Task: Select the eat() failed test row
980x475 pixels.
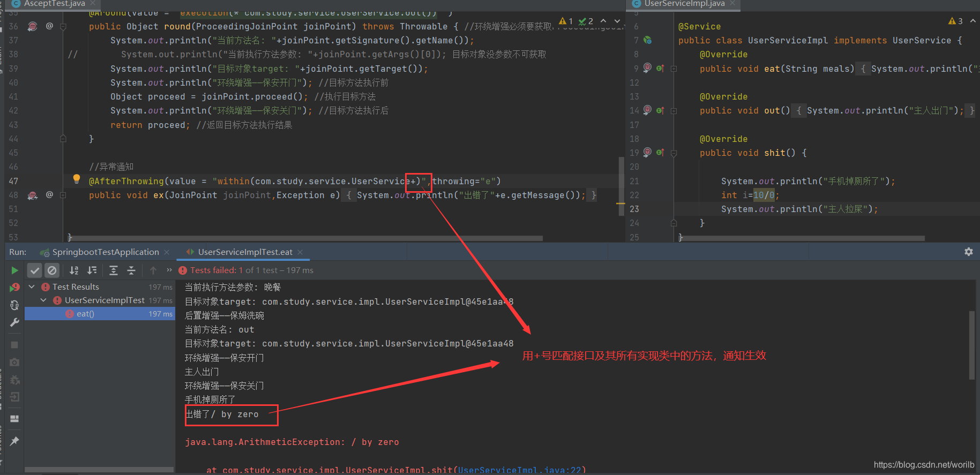Action: pos(100,314)
